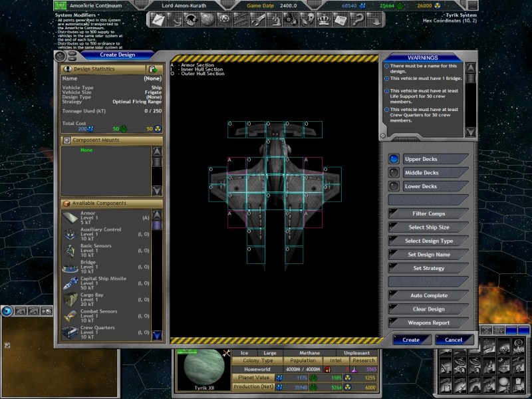
Task: Click the diagonal ships icon in toolbar
Action: 240,20
